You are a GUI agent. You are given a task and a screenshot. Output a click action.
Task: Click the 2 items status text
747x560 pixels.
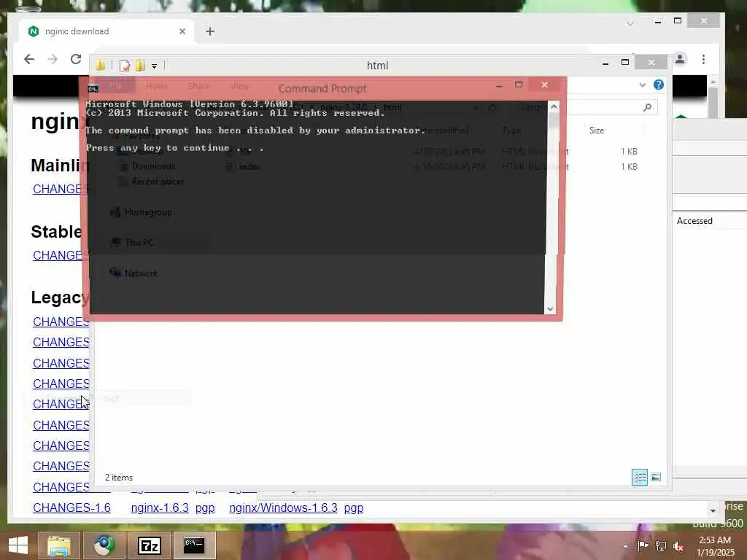pyautogui.click(x=119, y=477)
